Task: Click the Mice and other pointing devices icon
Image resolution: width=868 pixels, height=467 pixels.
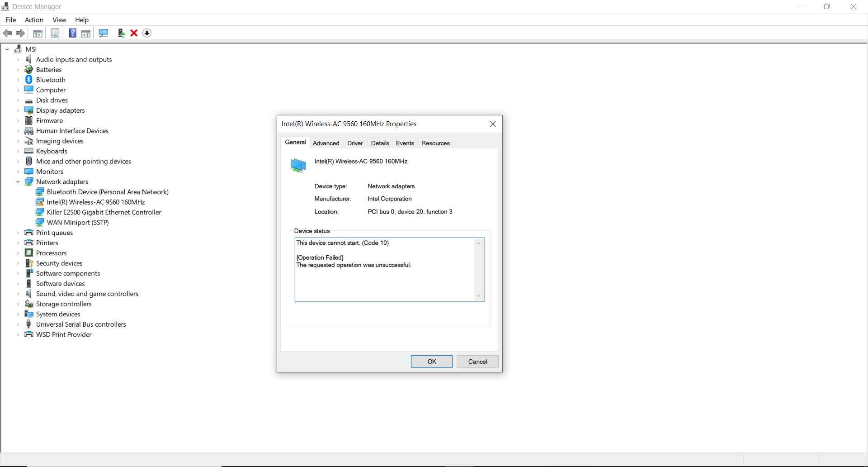Action: click(29, 161)
